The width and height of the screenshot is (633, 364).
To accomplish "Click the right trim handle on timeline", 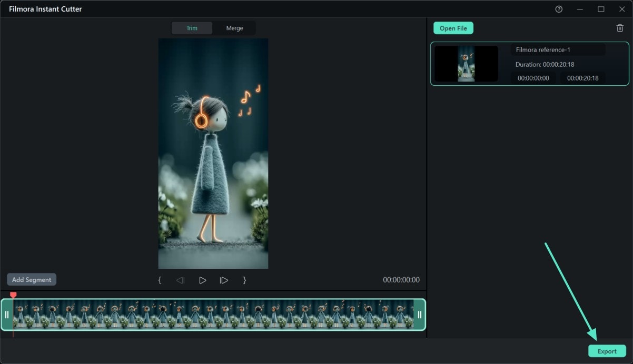I will pyautogui.click(x=420, y=315).
